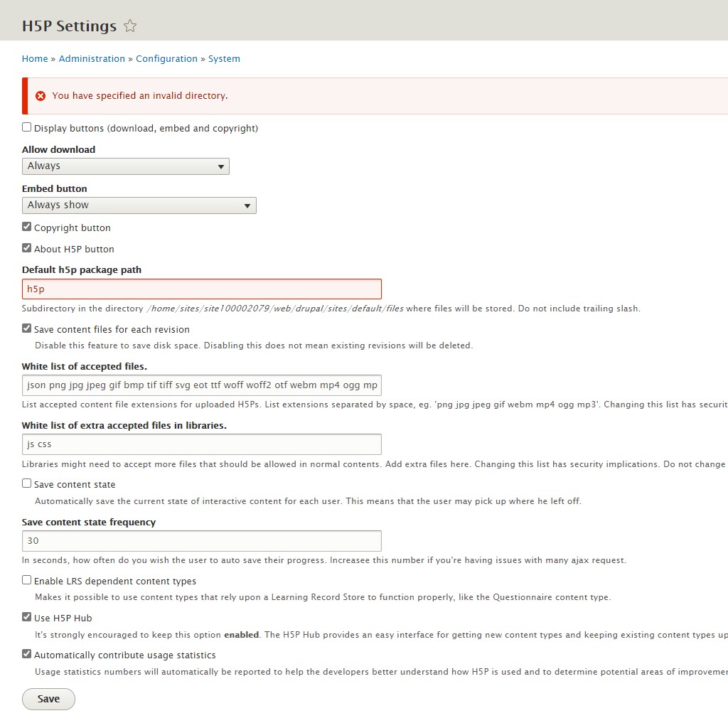Disable Save content files for each revision
The image size is (728, 723).
pos(27,328)
